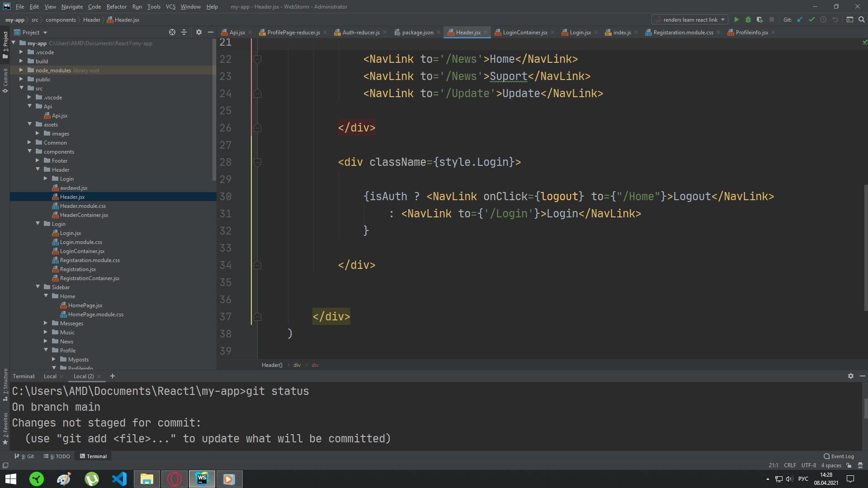
Task: Click the green Debug bug icon
Action: click(x=748, y=19)
